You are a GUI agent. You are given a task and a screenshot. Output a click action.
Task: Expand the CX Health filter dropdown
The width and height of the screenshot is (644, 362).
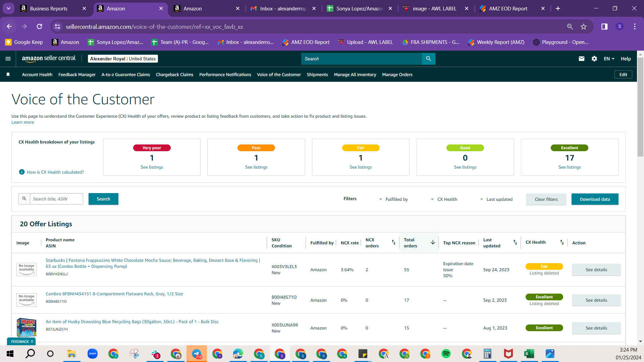[444, 199]
